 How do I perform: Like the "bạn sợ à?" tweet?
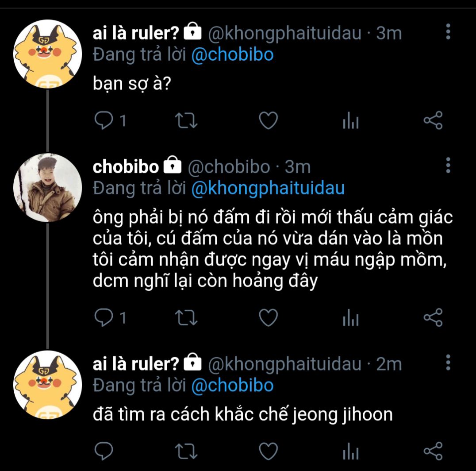point(268,120)
